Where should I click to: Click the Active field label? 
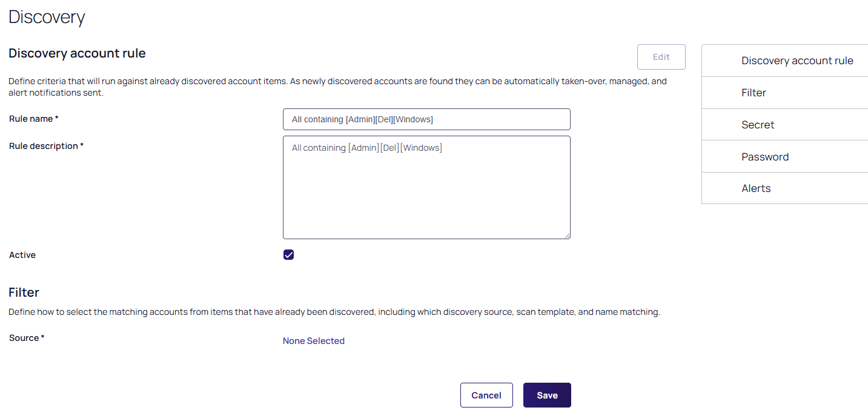point(22,255)
